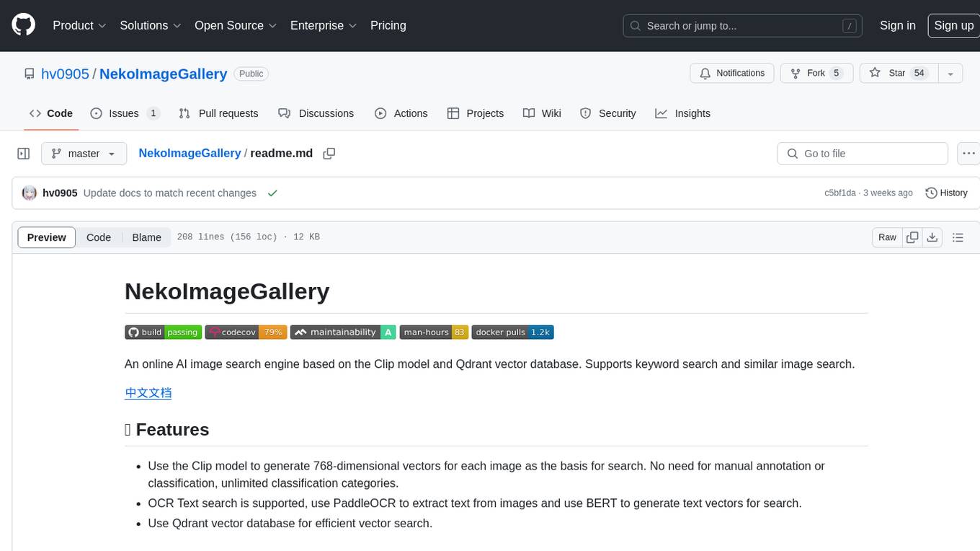Open commit author hv0905 link
This screenshot has height=551, width=980.
coord(60,193)
